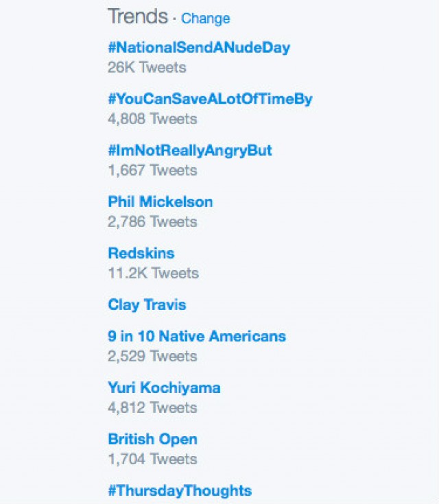
Task: Click the 4,808 Tweets count
Action: point(152,119)
